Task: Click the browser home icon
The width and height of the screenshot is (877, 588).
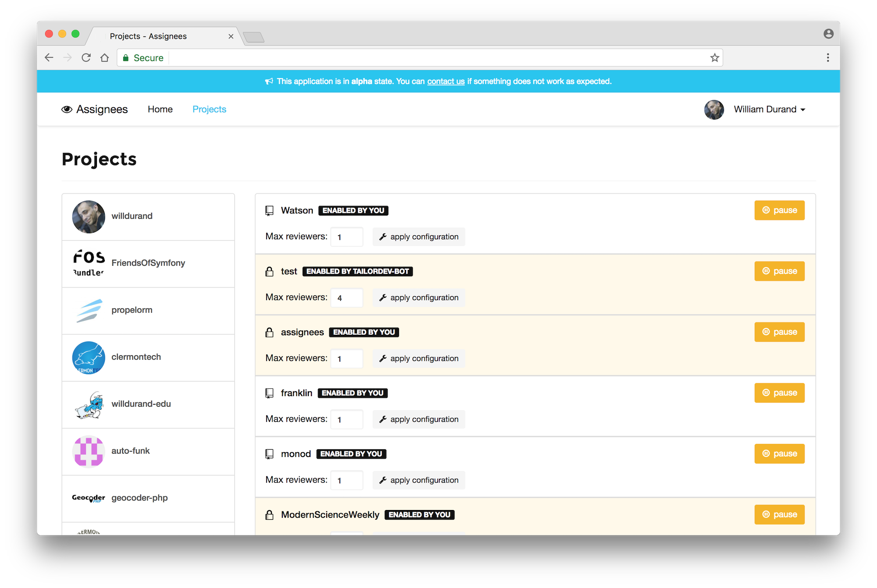Action: click(x=104, y=58)
